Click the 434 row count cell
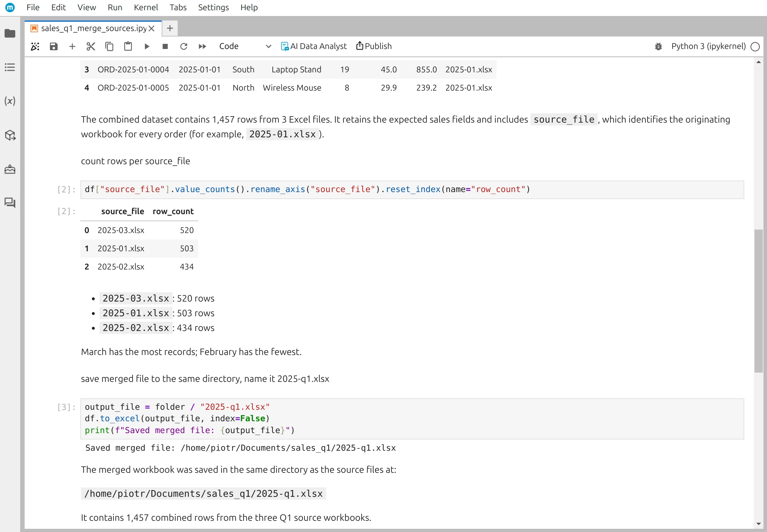The image size is (767, 532). click(187, 267)
